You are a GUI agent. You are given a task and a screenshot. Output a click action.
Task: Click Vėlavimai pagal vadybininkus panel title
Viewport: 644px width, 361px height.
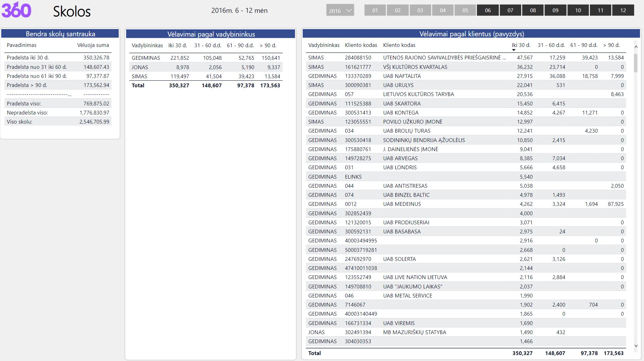[x=211, y=34]
